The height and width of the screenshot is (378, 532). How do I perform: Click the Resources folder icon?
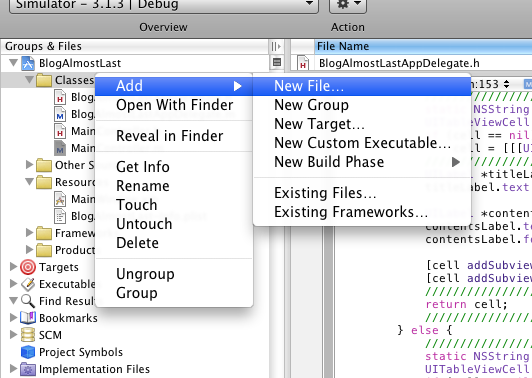coord(44,183)
